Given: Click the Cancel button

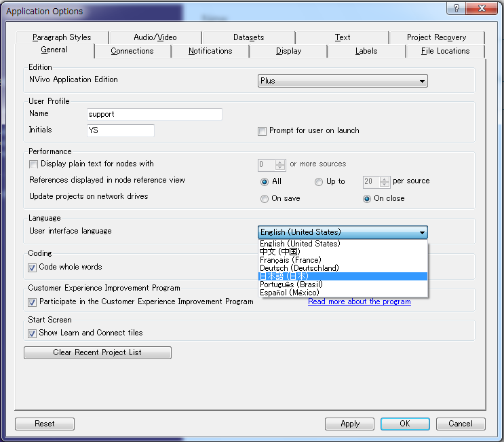Looking at the screenshot, I should pos(461,424).
